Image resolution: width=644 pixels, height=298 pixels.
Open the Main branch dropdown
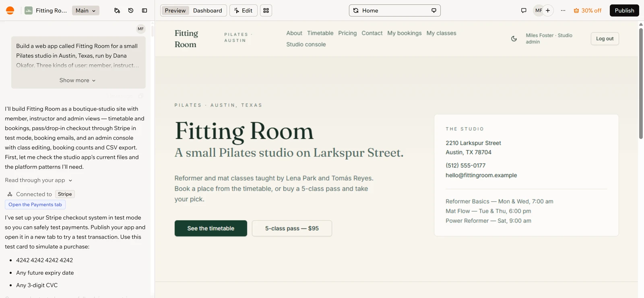click(x=86, y=10)
